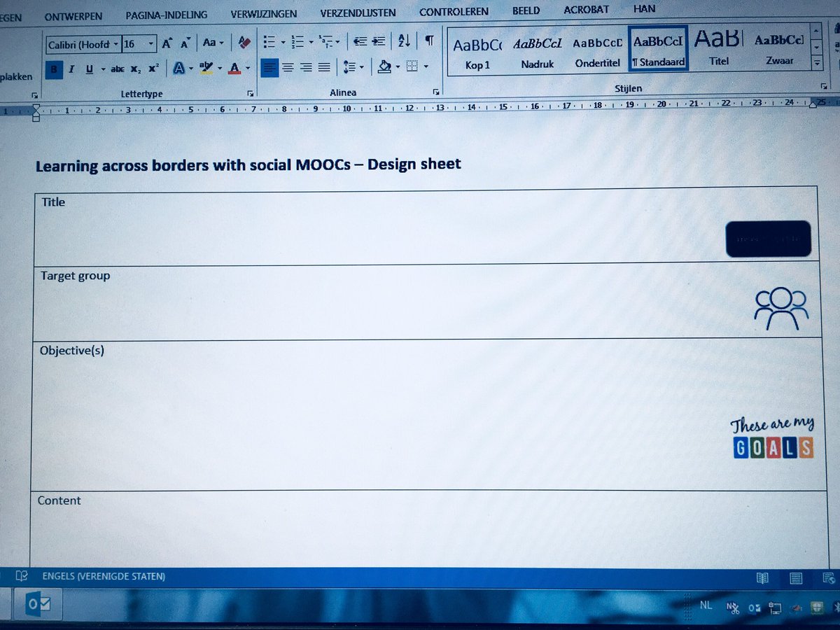Switch to Read Mode view
The width and height of the screenshot is (840, 630).
(762, 578)
